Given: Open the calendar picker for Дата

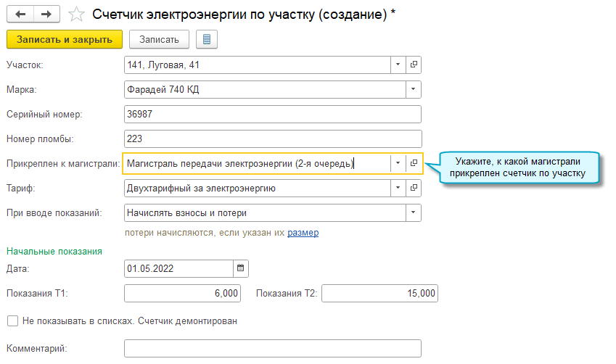Looking at the screenshot, I should pos(240,268).
